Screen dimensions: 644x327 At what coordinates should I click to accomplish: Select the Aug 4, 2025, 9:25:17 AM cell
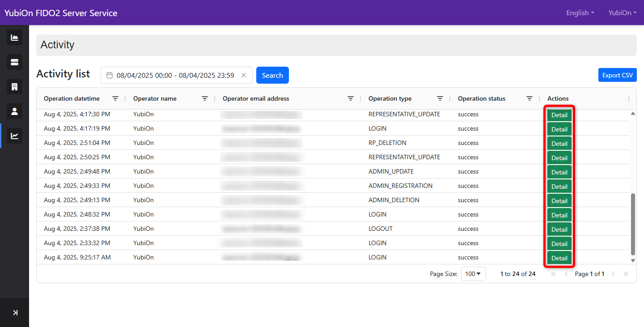[x=77, y=257]
